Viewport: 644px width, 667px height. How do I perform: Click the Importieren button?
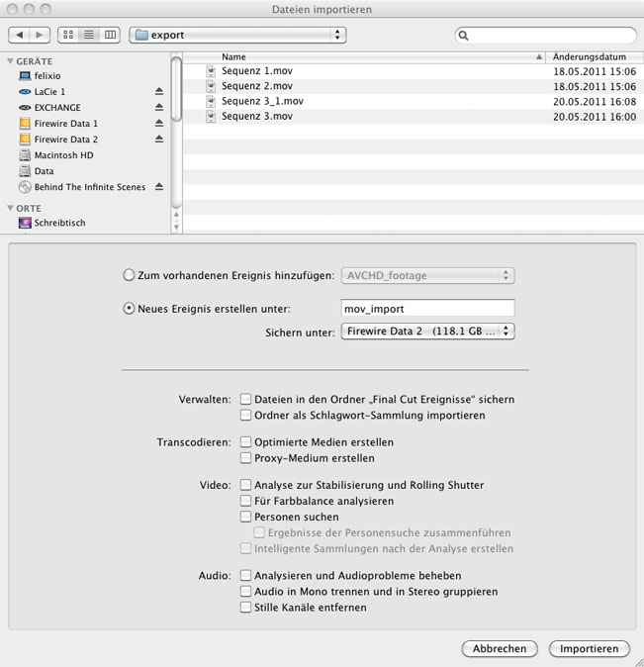pyautogui.click(x=589, y=649)
